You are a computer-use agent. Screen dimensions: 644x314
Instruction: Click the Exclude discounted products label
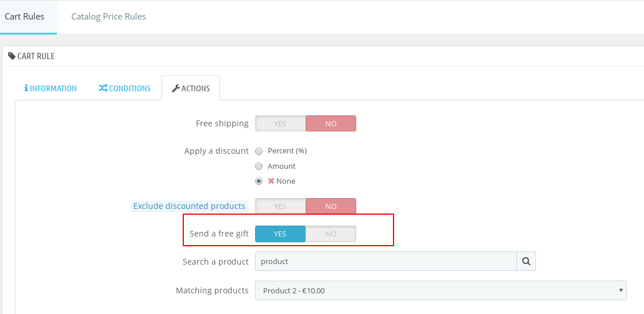pyautogui.click(x=189, y=206)
